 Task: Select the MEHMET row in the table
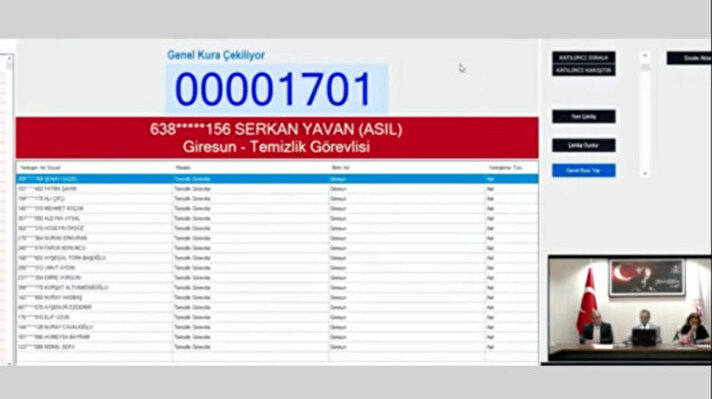pos(277,208)
